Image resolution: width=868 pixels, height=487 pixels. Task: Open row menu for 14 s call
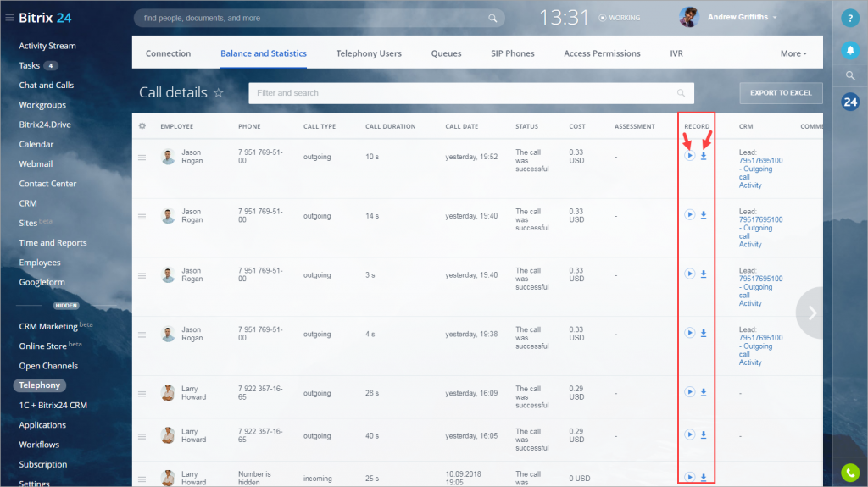pos(142,217)
